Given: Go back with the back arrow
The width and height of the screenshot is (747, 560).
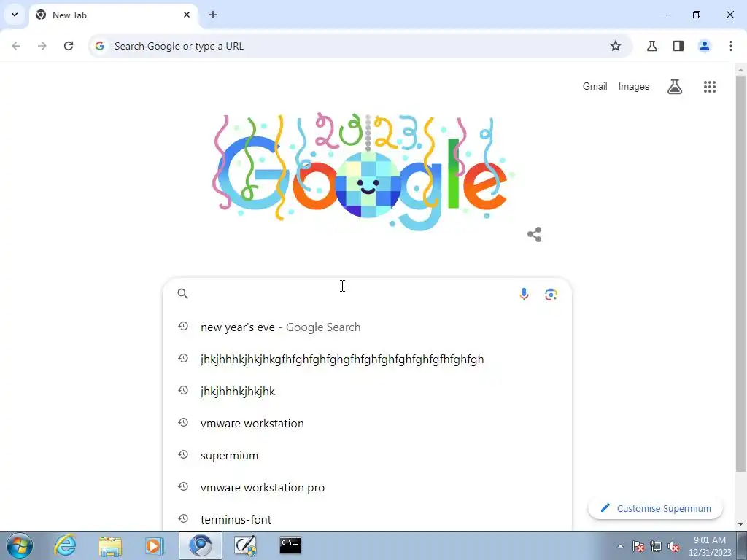Looking at the screenshot, I should point(16,46).
